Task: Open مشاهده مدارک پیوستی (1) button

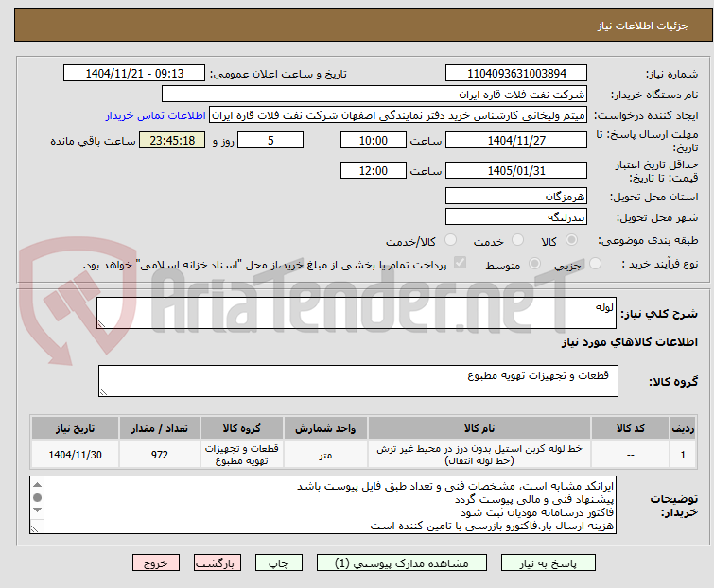Action: click(x=402, y=563)
